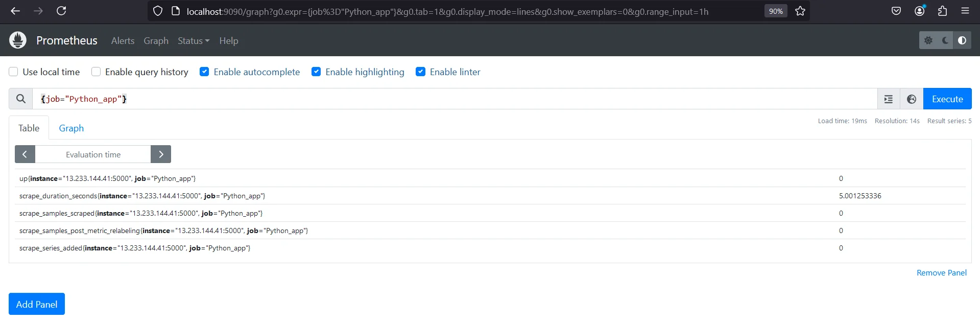
Task: Open the Firefox account icon
Action: 920,11
